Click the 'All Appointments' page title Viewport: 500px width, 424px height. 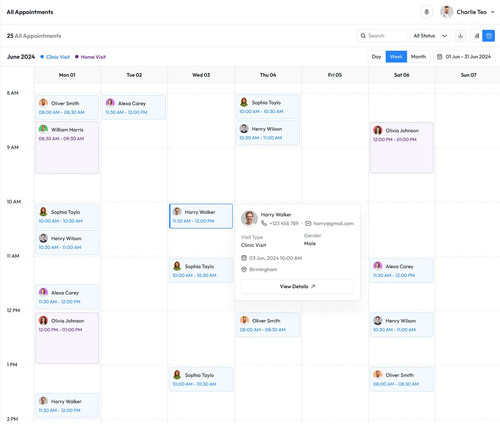(30, 12)
